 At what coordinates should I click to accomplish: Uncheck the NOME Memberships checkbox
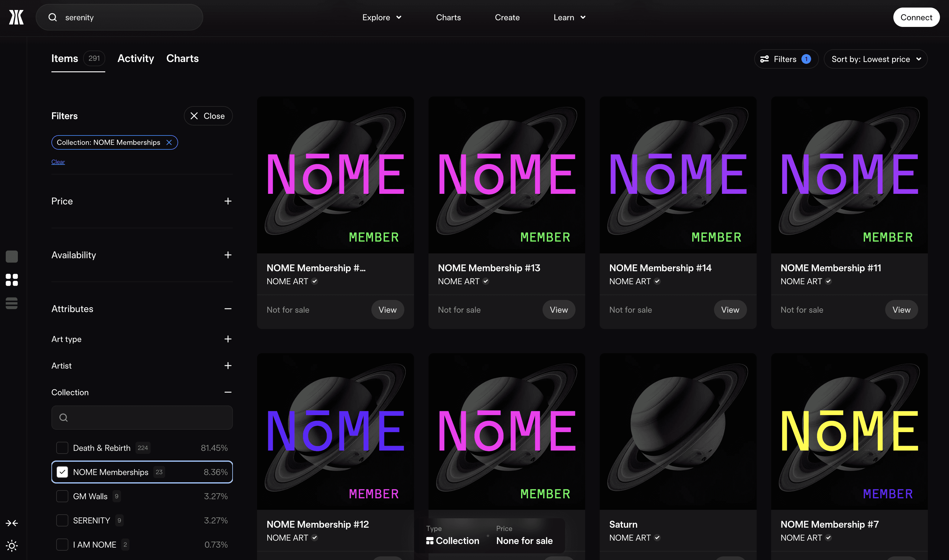click(62, 472)
